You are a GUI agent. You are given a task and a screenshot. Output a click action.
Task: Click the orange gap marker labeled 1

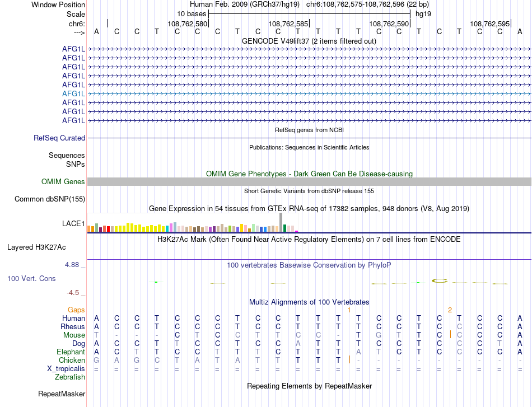349,310
